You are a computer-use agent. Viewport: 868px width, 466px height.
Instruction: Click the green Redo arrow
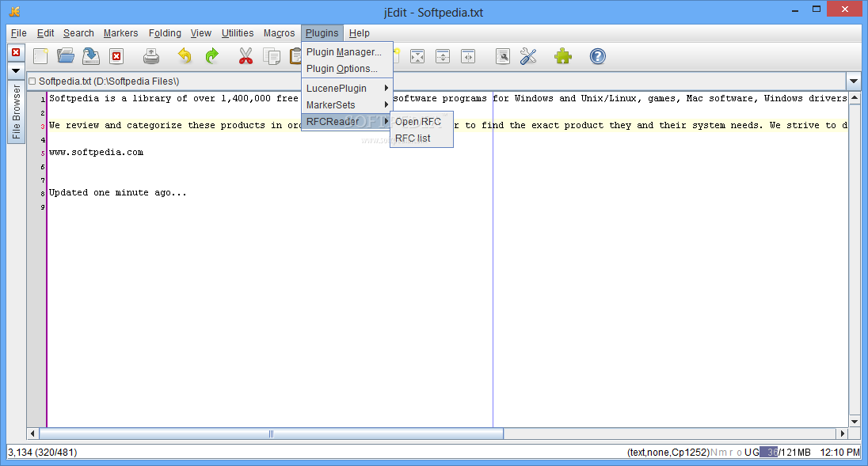pos(212,56)
